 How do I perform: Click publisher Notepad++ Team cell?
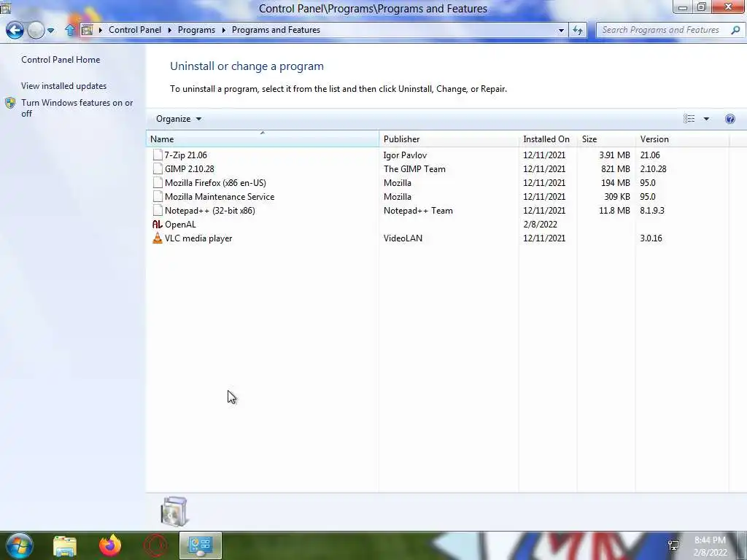click(x=418, y=210)
